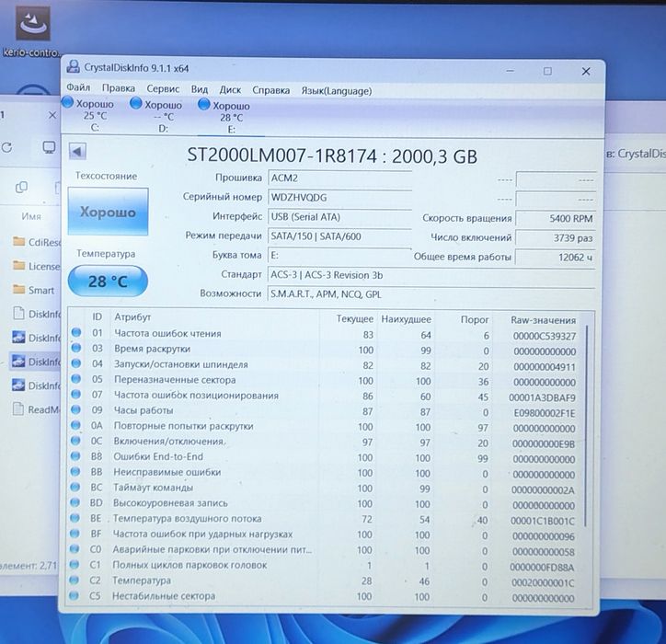Click status icon for attribute 01 row

76,333
